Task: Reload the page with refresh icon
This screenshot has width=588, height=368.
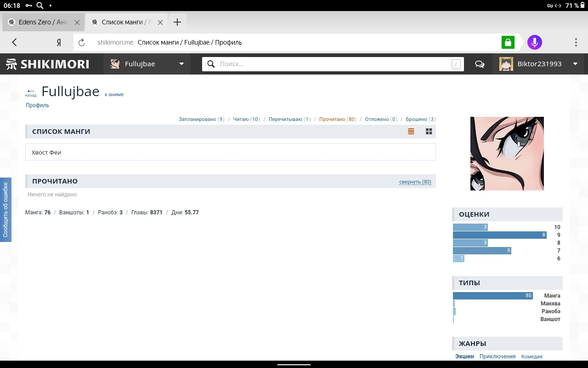Action: (82, 42)
